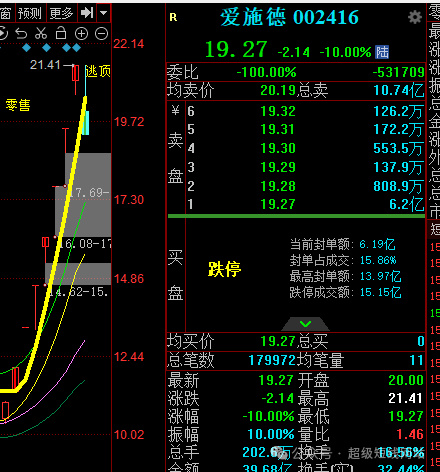Open settings via the gear icon
440x472 pixels.
point(415,17)
